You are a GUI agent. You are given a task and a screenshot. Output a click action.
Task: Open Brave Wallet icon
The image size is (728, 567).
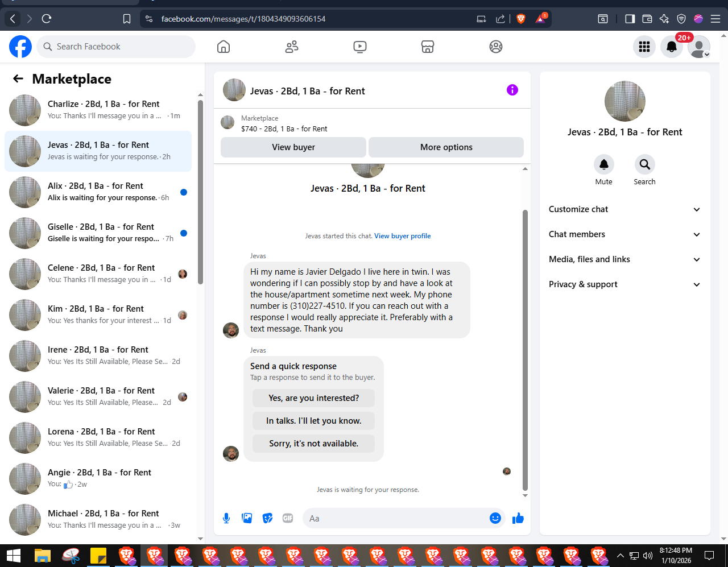click(x=647, y=19)
